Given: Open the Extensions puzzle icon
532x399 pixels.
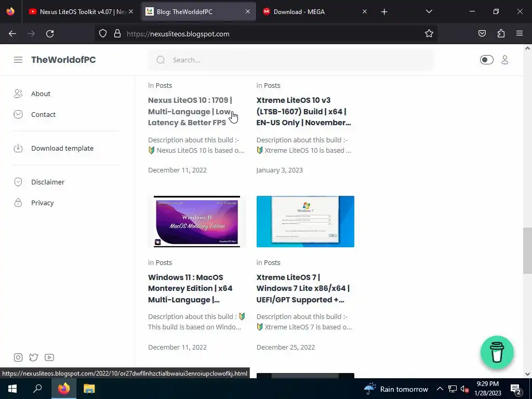Looking at the screenshot, I should [501, 34].
